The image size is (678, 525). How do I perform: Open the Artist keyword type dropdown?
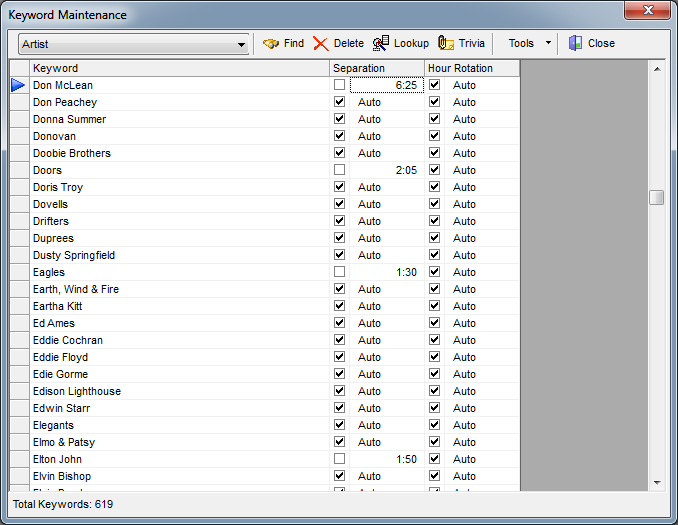[x=242, y=45]
